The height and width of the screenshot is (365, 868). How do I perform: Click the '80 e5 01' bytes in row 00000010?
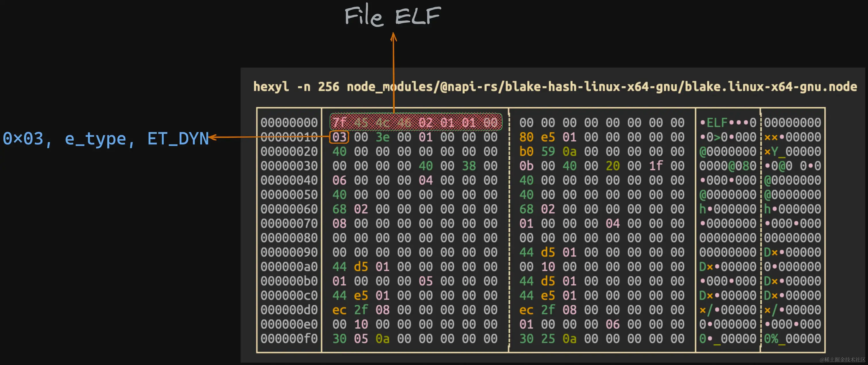click(x=548, y=137)
